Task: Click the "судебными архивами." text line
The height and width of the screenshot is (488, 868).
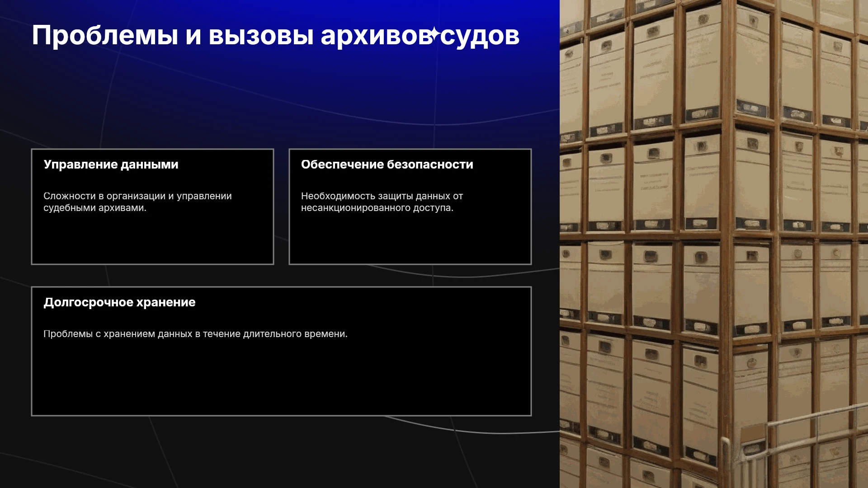Action: [95, 208]
